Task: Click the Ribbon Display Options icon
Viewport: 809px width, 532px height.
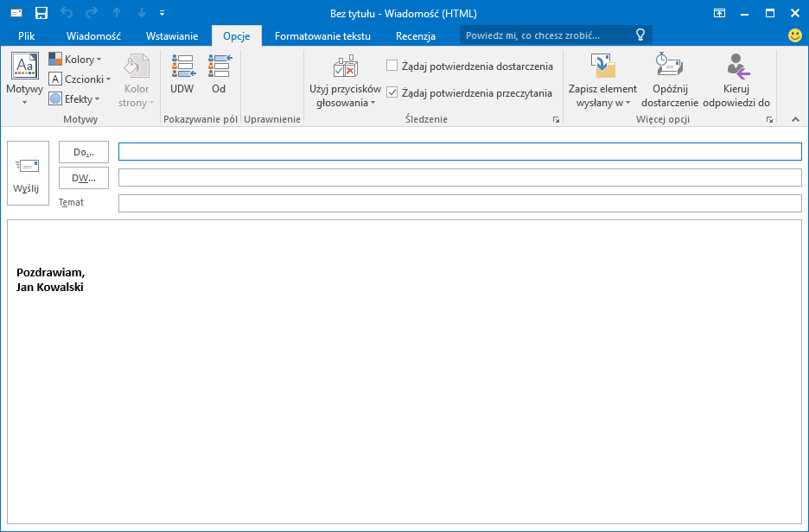Action: (719, 14)
